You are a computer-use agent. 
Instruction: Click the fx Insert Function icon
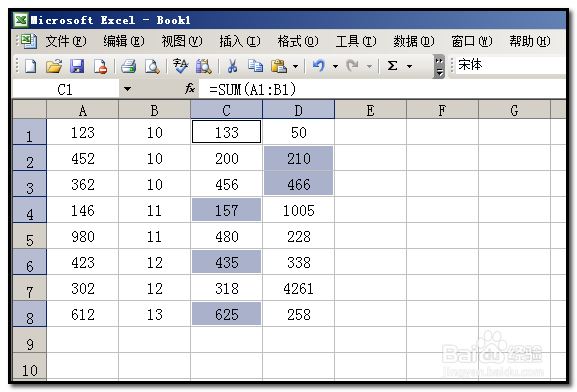pyautogui.click(x=190, y=88)
